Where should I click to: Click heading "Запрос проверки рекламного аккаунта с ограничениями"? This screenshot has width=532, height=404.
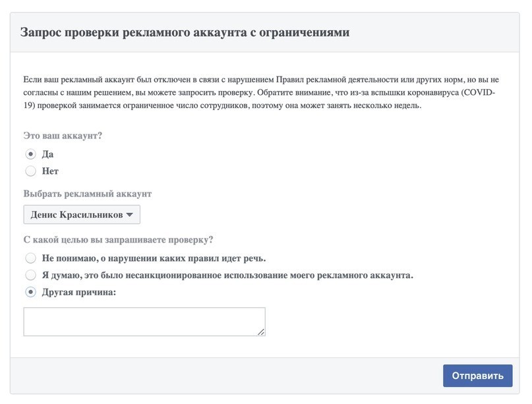click(185, 32)
